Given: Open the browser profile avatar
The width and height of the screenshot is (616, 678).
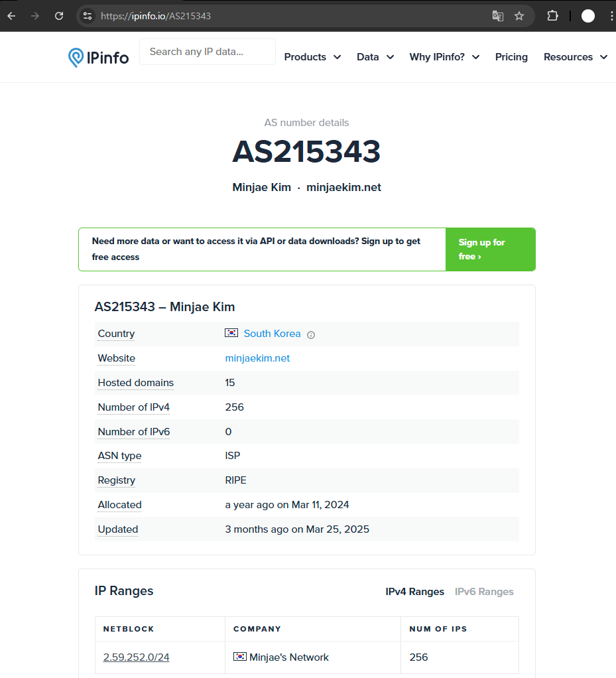Looking at the screenshot, I should coord(588,16).
